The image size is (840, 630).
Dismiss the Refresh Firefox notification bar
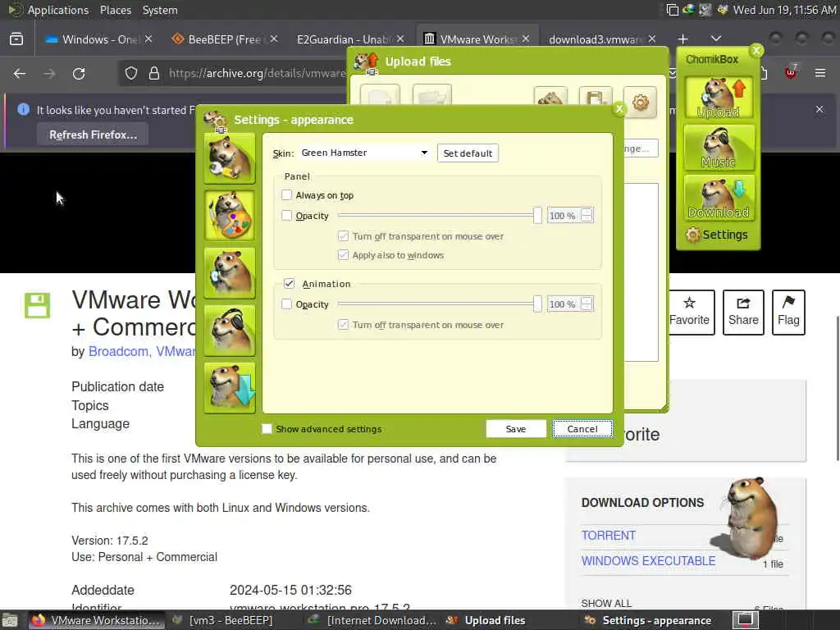(x=819, y=109)
